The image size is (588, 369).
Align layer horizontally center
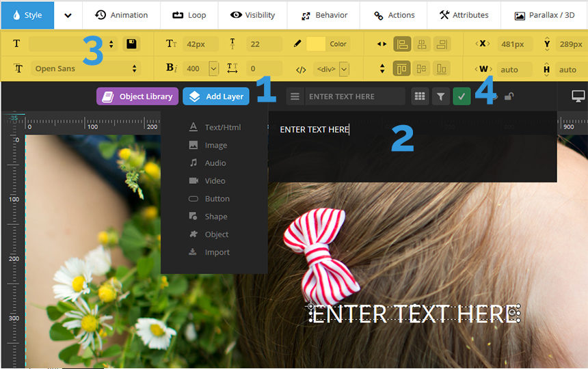click(422, 44)
